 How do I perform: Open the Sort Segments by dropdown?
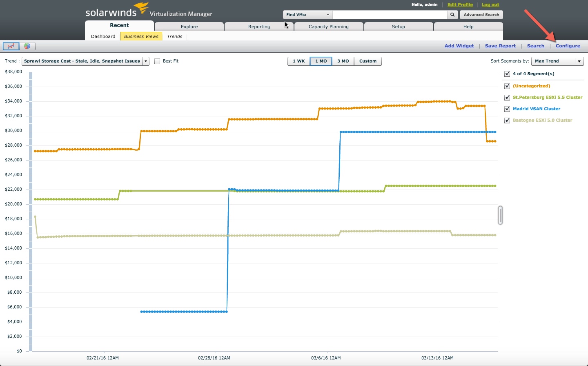pos(557,61)
